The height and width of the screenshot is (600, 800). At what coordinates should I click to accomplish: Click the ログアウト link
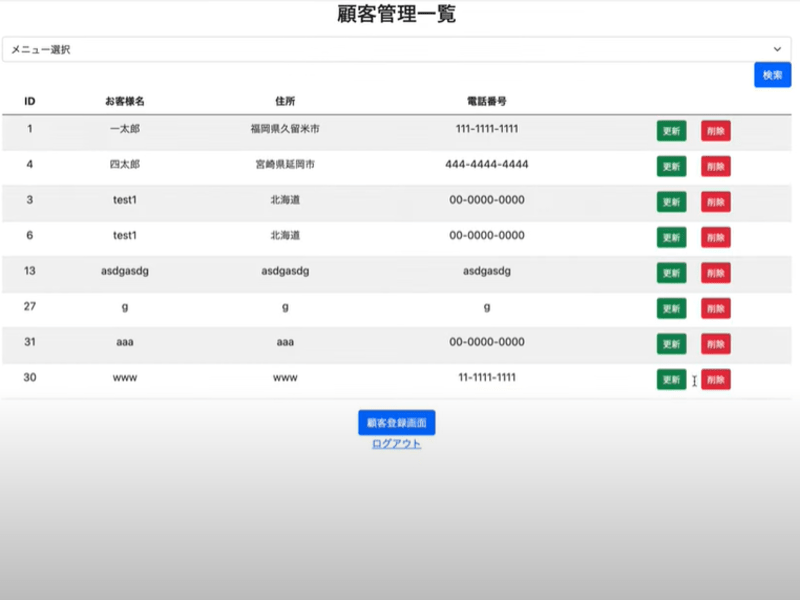396,444
